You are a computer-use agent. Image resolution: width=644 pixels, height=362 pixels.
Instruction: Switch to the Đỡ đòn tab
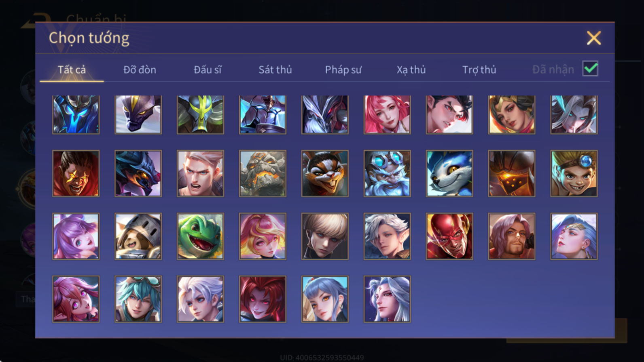pos(140,70)
